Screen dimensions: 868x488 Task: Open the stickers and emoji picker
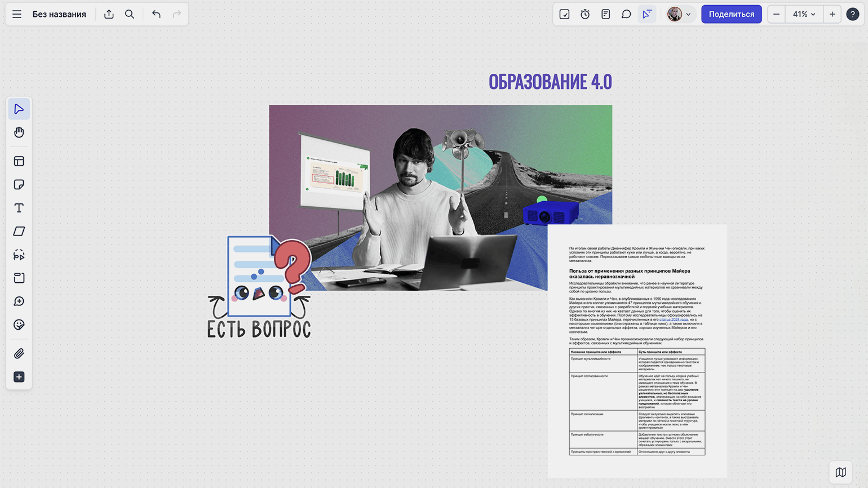coord(19,325)
